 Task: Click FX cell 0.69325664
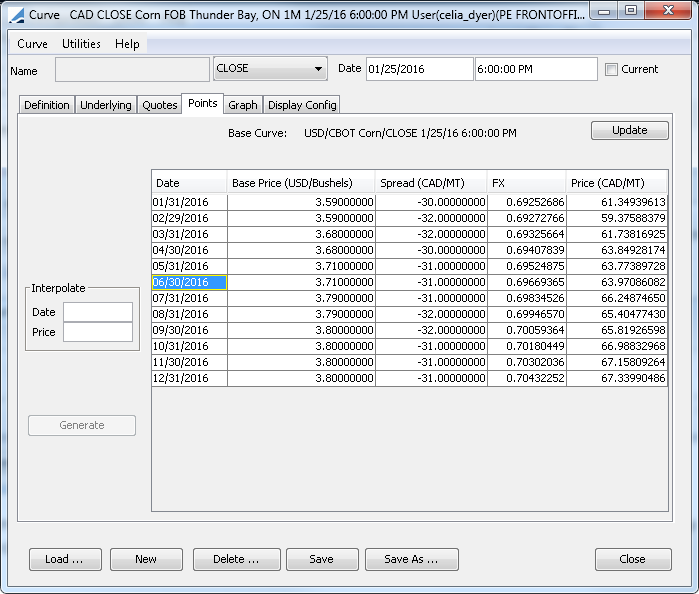(x=526, y=234)
